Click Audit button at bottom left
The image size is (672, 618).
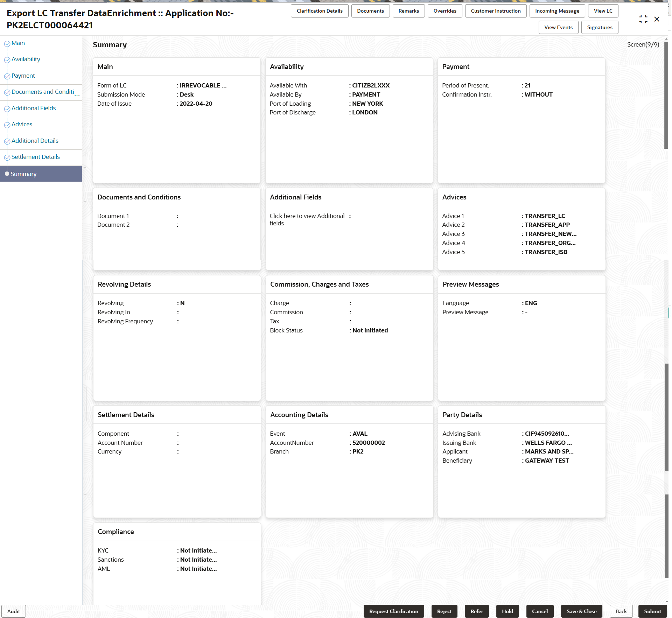point(14,611)
